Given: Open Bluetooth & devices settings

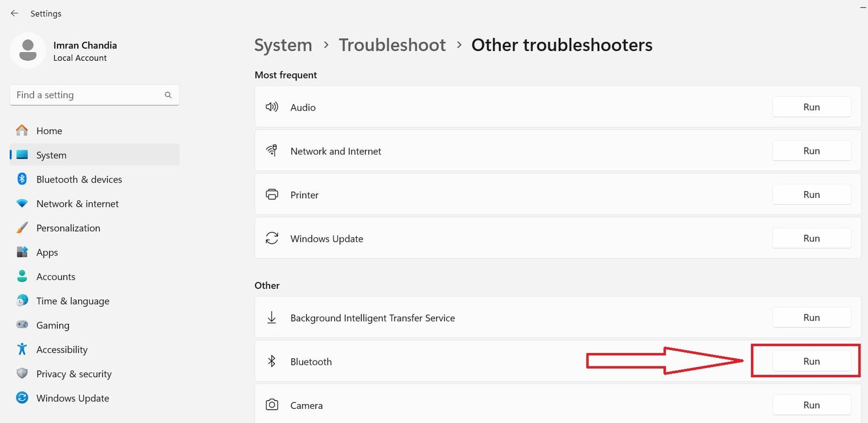Looking at the screenshot, I should coord(79,179).
